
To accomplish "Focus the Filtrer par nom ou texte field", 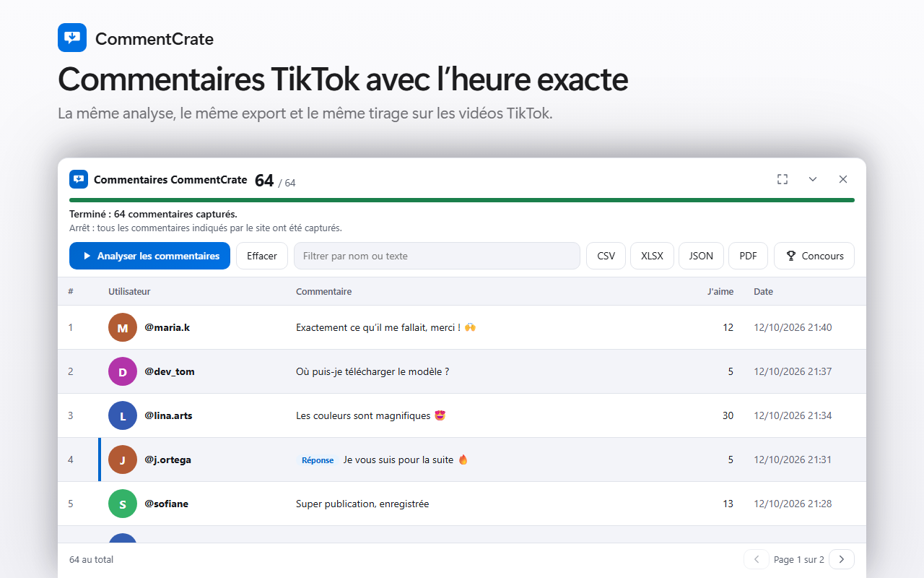I will pos(437,256).
